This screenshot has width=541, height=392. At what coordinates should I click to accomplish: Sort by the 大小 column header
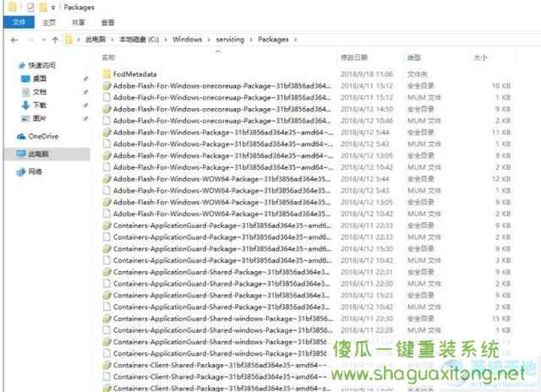pyautogui.click(x=480, y=57)
